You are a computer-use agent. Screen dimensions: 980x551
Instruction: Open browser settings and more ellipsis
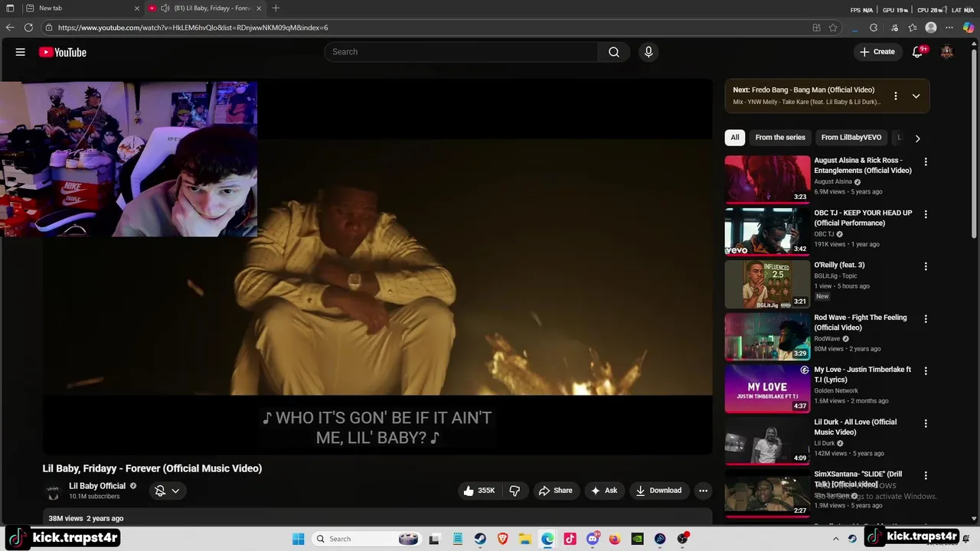(950, 28)
